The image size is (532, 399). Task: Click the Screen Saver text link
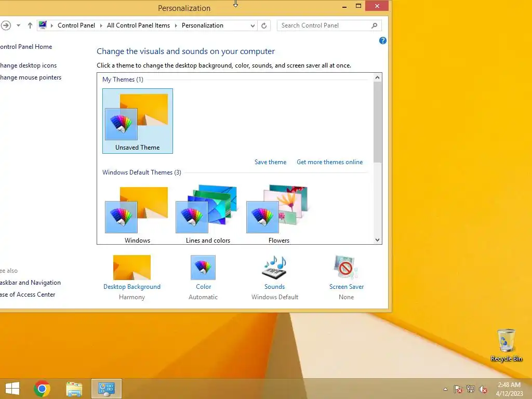(347, 287)
